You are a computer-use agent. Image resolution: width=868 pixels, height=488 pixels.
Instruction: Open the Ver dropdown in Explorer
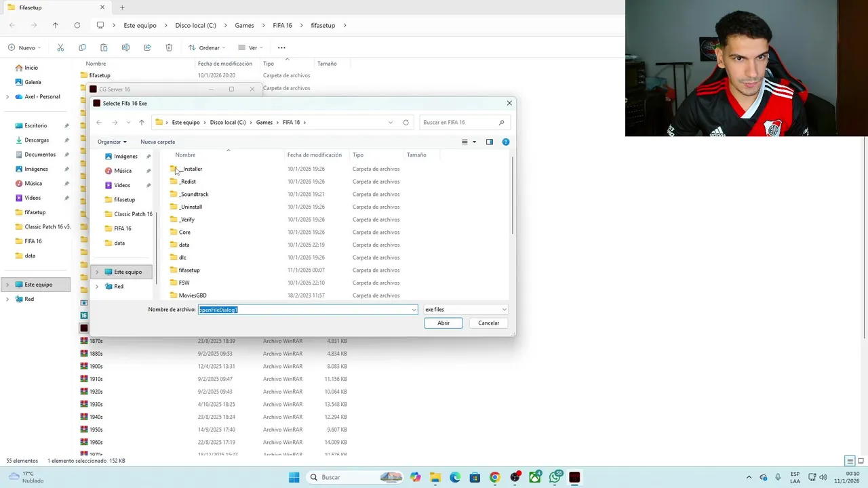[250, 47]
